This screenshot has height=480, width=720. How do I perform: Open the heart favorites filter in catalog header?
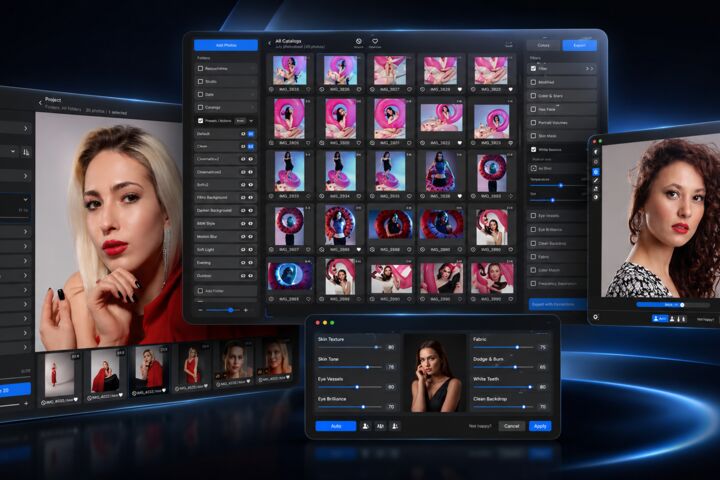tap(375, 41)
